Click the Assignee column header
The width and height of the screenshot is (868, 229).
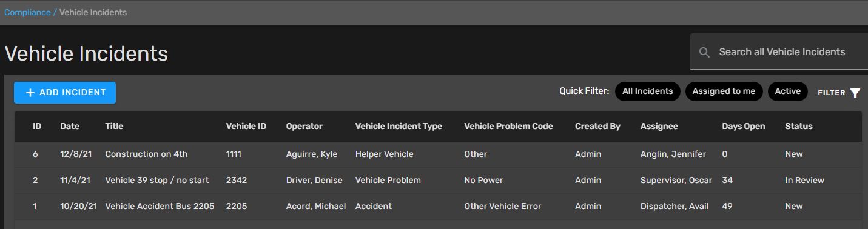pyautogui.click(x=659, y=127)
